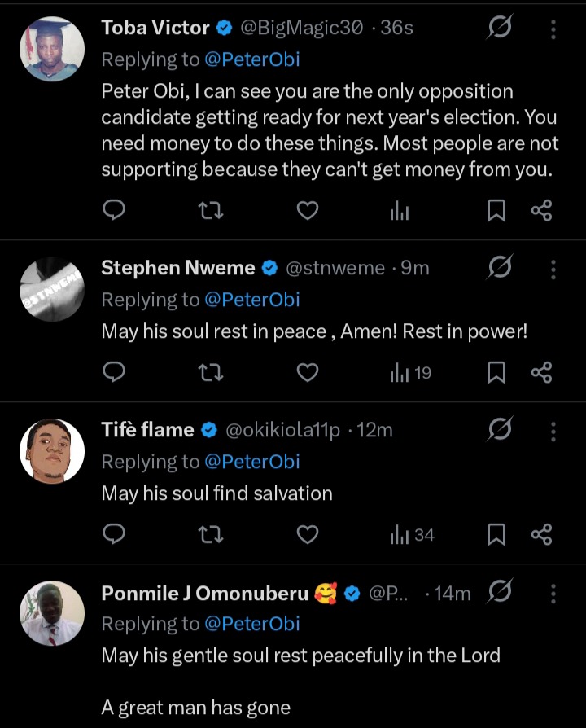This screenshot has width=586, height=728.
Task: Open Stephen Nweme's profile name
Action: tap(178, 268)
